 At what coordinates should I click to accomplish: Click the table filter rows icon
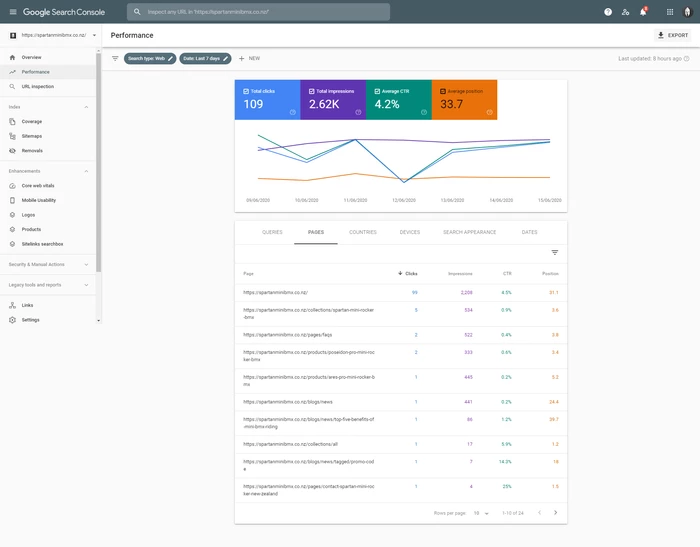[554, 253]
